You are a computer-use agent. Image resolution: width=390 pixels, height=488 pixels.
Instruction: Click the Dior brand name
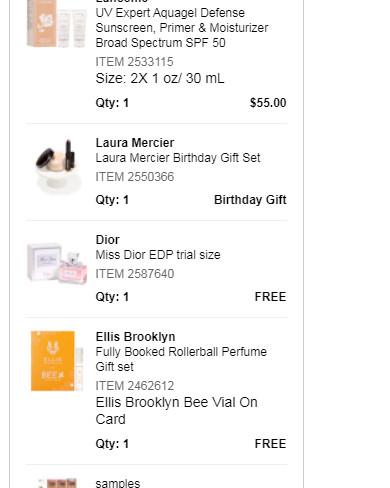[107, 240]
